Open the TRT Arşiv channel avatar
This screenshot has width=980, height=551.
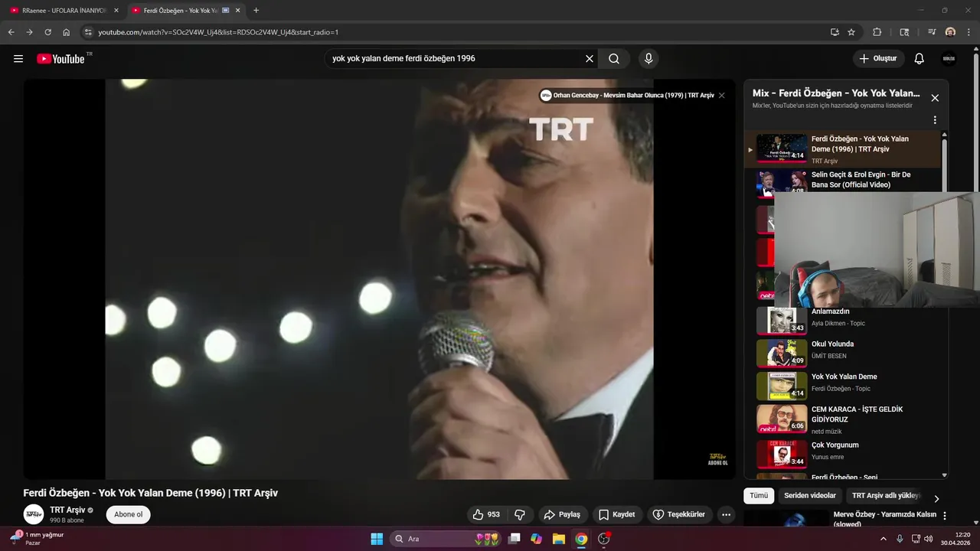[x=34, y=514]
